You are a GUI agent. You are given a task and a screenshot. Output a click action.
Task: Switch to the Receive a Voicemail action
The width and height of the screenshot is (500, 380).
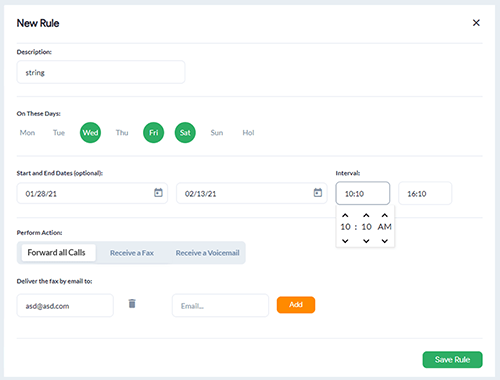[x=207, y=253]
